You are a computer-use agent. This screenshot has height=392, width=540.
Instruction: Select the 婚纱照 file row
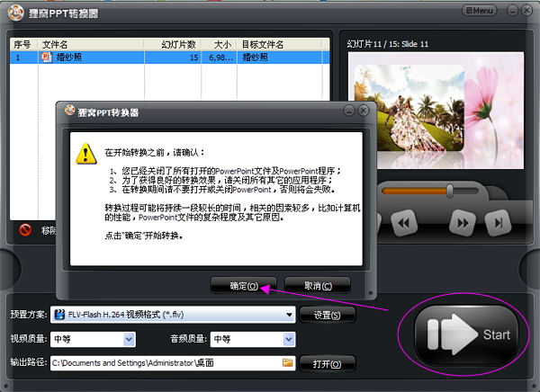click(169, 58)
